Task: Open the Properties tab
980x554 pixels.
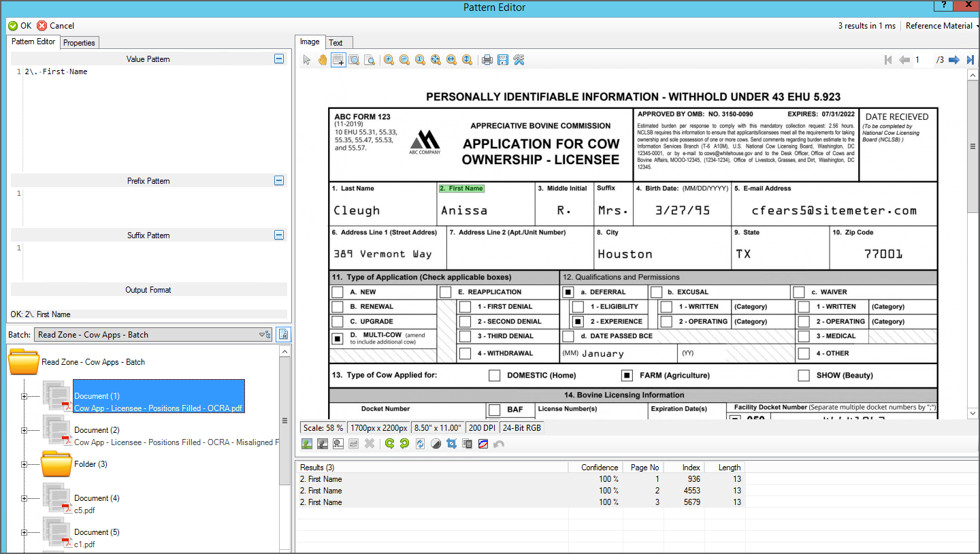Action: tap(79, 42)
